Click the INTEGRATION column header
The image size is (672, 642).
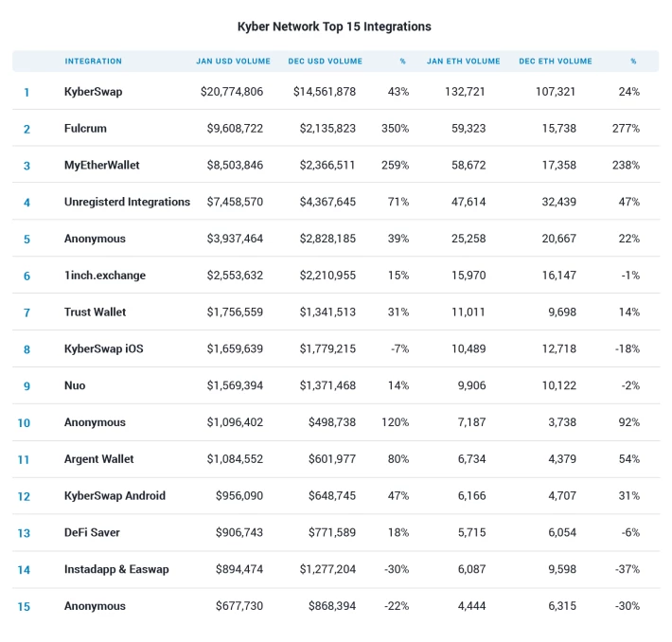point(93,61)
